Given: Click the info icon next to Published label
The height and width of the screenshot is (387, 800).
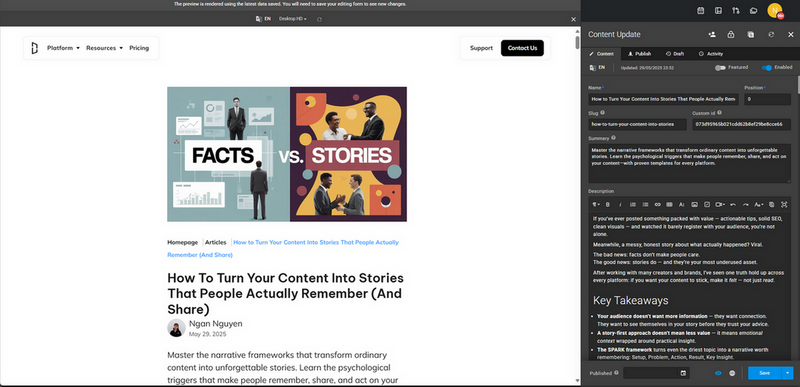Looking at the screenshot, I should coord(617,373).
